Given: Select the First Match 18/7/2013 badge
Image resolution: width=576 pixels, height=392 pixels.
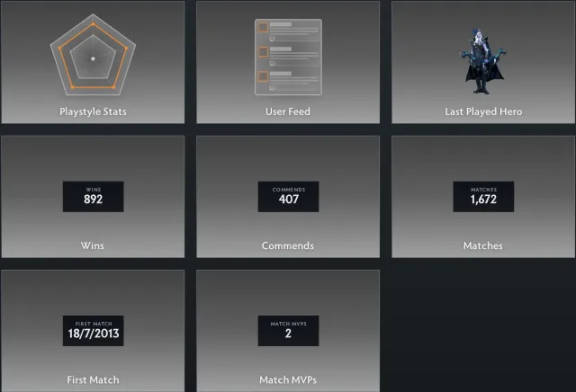Looking at the screenshot, I should 94,331.
